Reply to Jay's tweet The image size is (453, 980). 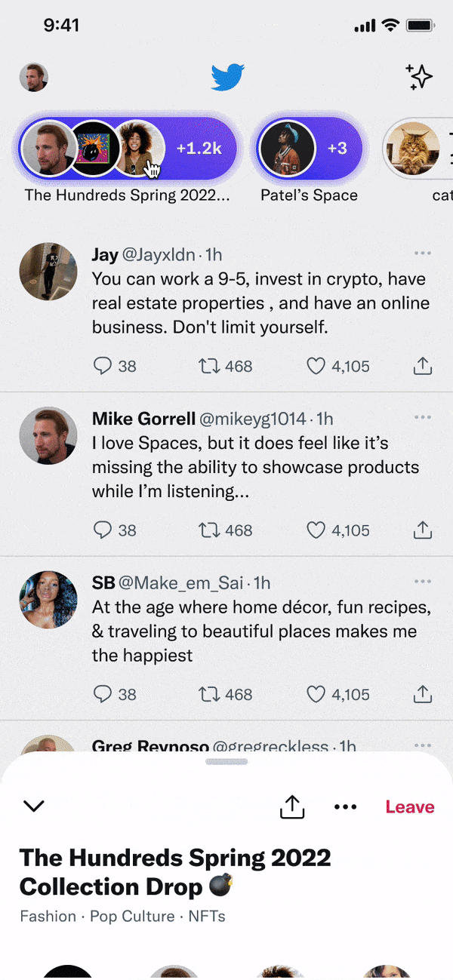pyautogui.click(x=103, y=366)
